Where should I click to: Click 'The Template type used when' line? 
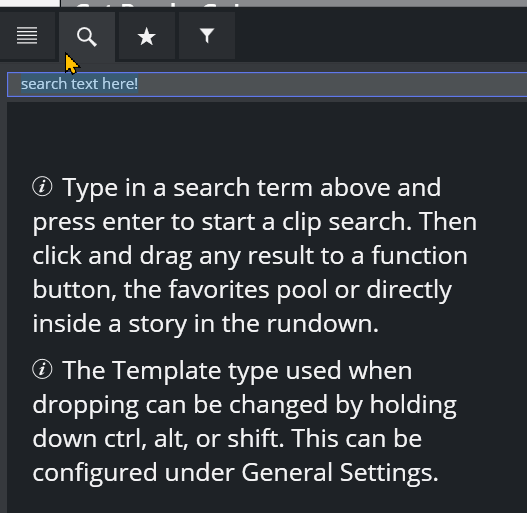coord(237,370)
